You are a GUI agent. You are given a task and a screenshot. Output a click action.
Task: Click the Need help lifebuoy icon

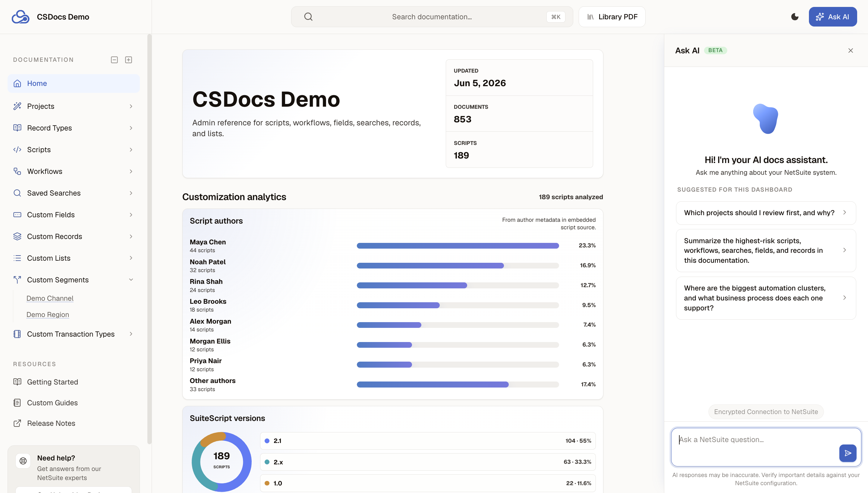point(23,461)
